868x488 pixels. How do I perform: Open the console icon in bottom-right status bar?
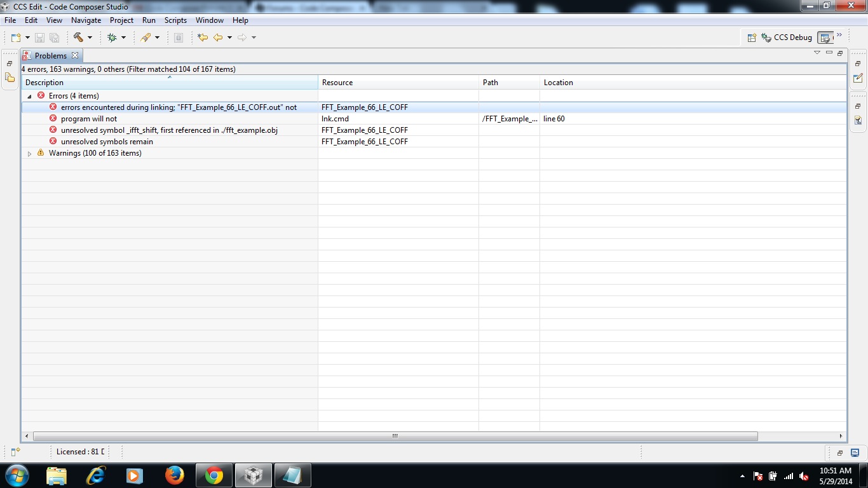[x=855, y=453]
